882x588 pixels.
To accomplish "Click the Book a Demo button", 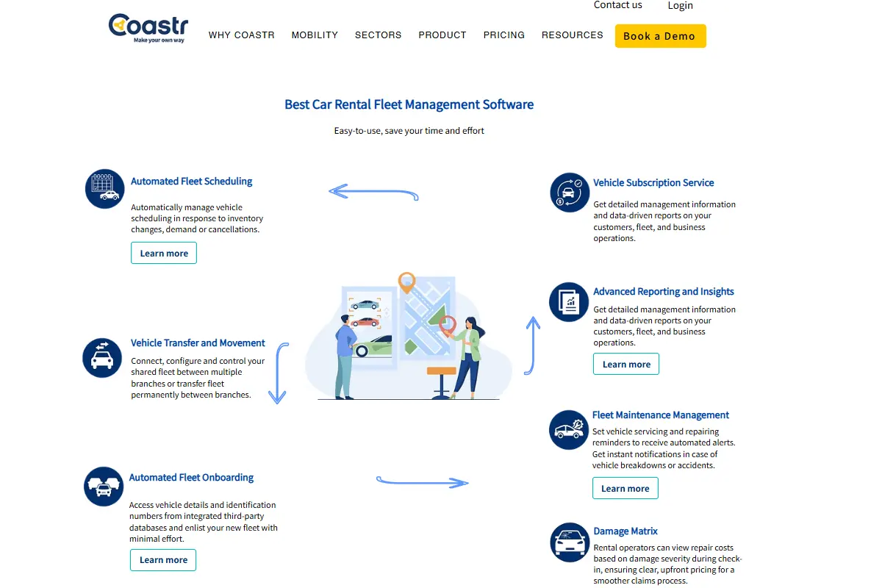I will (661, 36).
